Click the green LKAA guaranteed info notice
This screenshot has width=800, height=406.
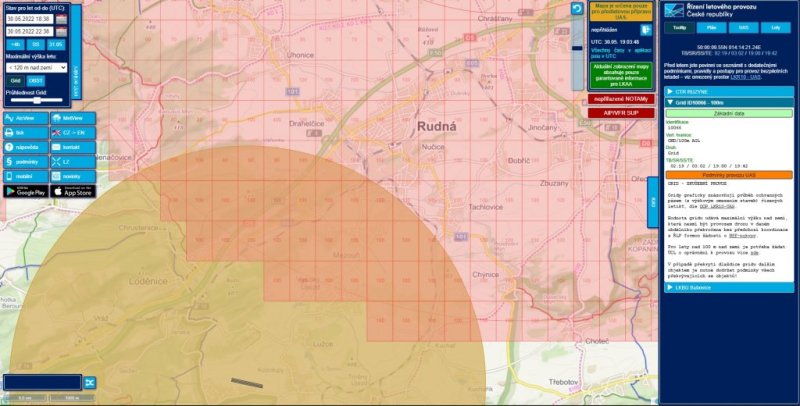pyautogui.click(x=621, y=75)
